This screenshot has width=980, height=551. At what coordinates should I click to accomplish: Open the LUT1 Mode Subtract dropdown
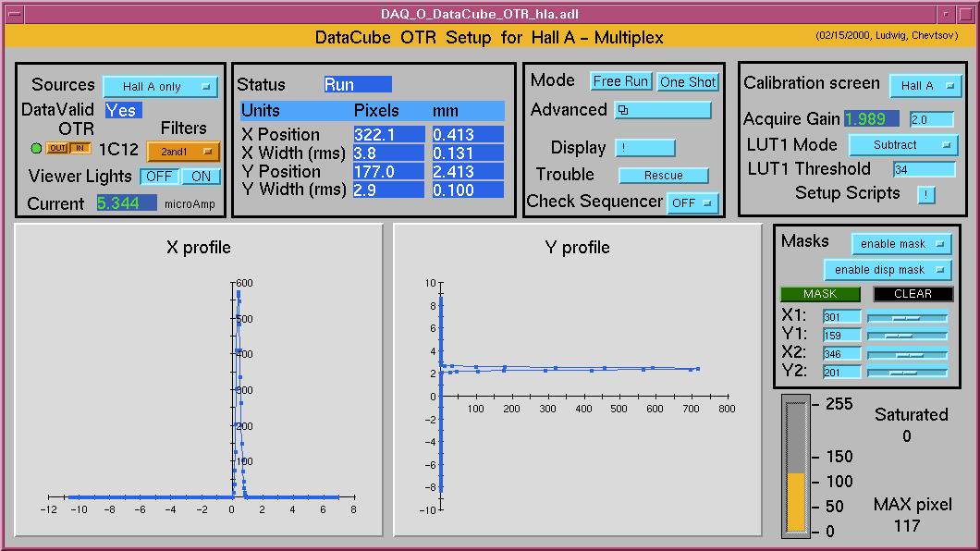point(902,145)
